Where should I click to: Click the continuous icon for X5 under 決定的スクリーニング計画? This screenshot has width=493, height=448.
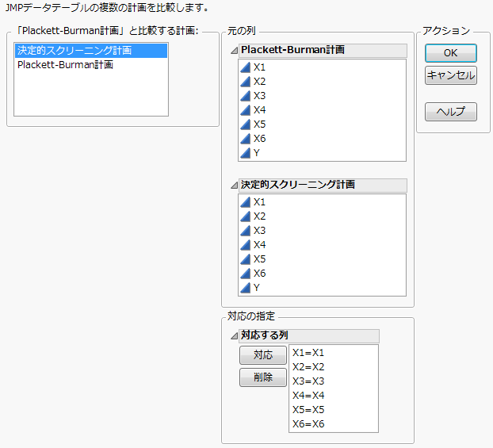click(245, 259)
